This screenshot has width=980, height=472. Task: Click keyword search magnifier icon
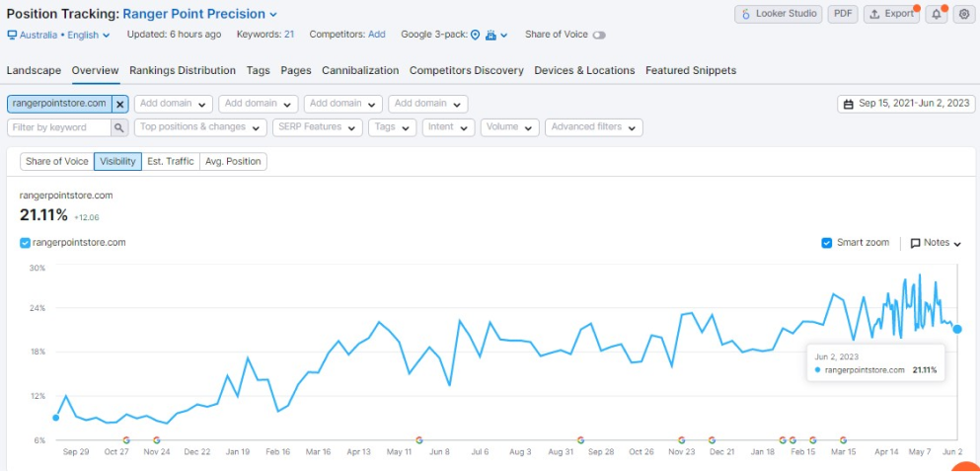[118, 127]
